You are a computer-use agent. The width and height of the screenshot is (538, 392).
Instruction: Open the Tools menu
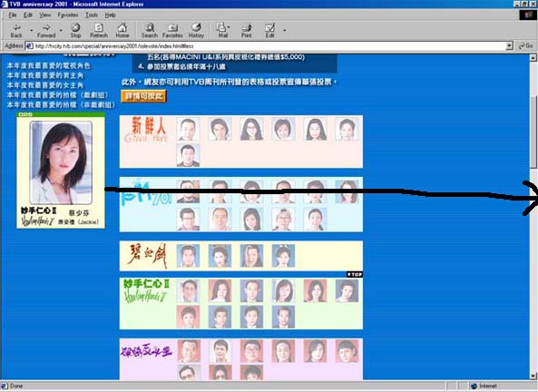point(92,15)
